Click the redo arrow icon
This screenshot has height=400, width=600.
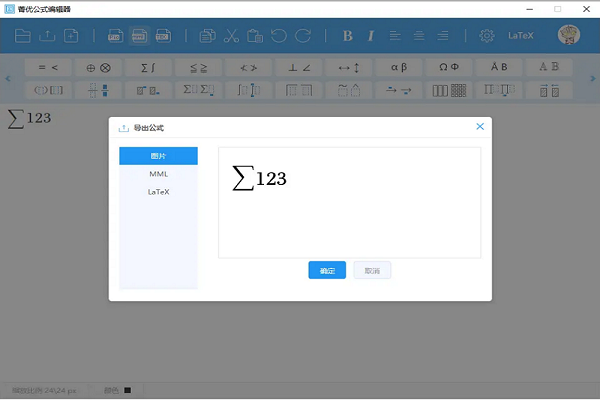pos(303,36)
